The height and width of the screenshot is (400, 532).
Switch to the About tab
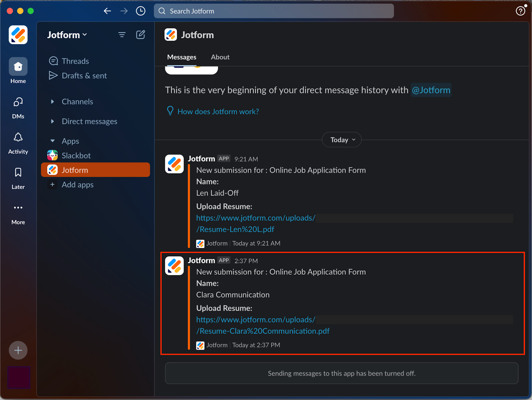(x=220, y=57)
